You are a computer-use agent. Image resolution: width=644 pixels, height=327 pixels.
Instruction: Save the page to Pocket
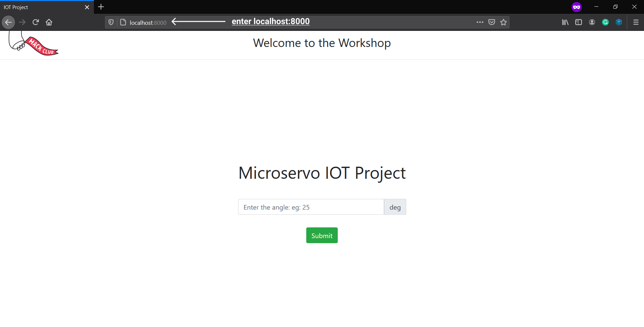tap(492, 22)
